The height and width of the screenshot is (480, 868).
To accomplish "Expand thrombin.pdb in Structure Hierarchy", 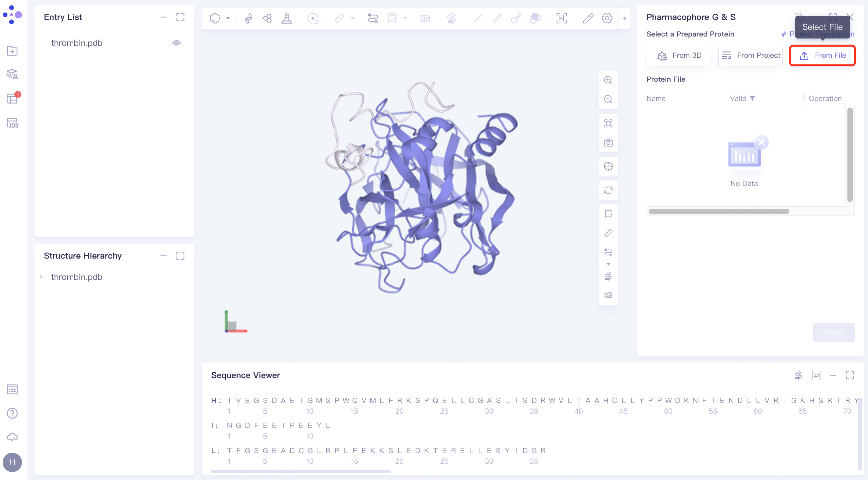I will click(41, 277).
